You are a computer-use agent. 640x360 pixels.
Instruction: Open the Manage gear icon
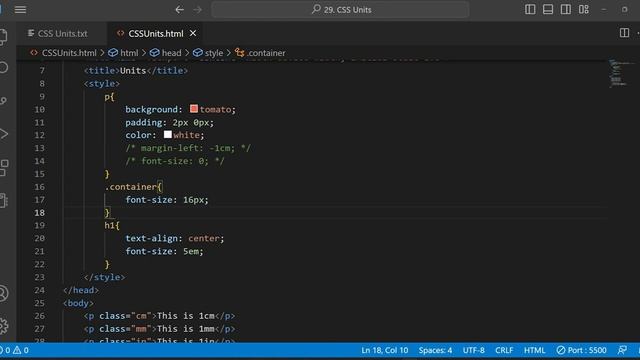pyautogui.click(x=3, y=326)
